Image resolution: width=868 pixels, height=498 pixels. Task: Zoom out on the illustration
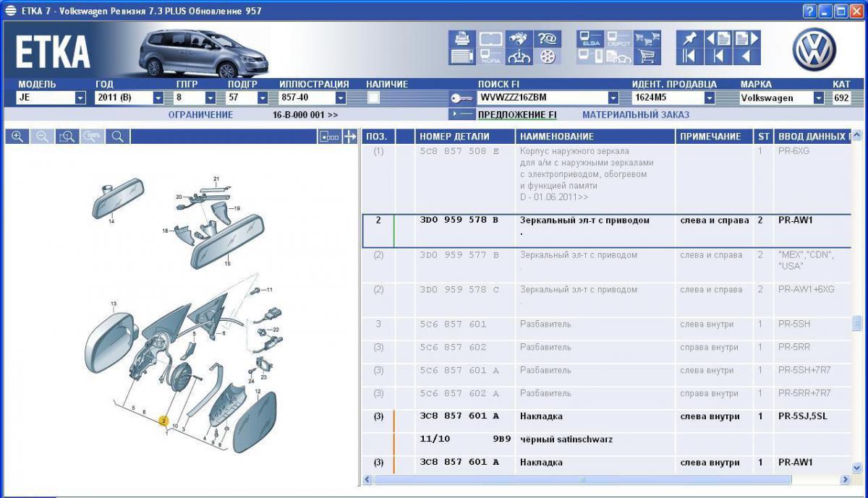click(x=43, y=137)
